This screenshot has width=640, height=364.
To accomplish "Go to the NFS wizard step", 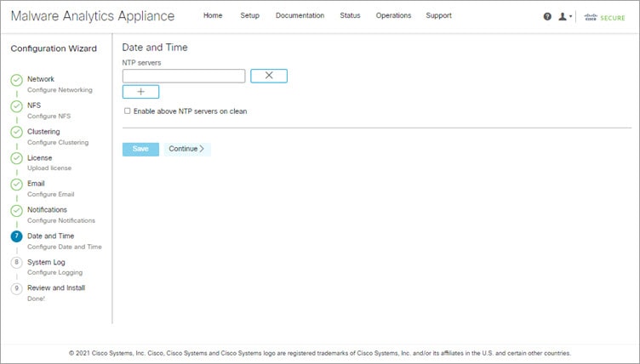I will click(x=34, y=105).
